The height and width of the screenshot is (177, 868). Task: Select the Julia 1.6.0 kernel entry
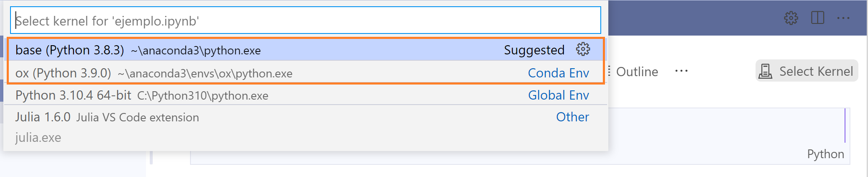pos(43,117)
